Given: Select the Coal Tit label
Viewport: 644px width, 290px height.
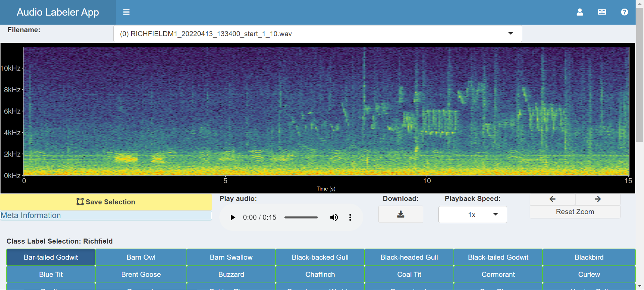Looking at the screenshot, I should 409,274.
